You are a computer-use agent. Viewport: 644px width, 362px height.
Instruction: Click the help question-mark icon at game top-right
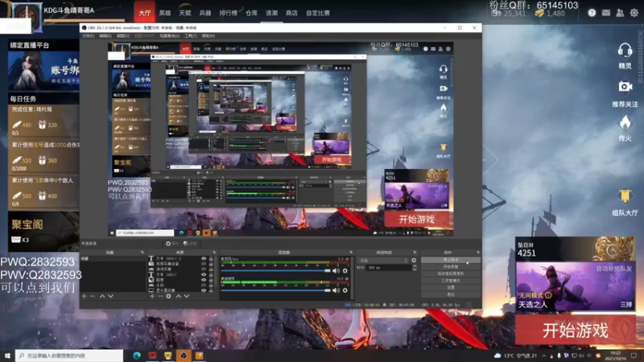point(592,13)
